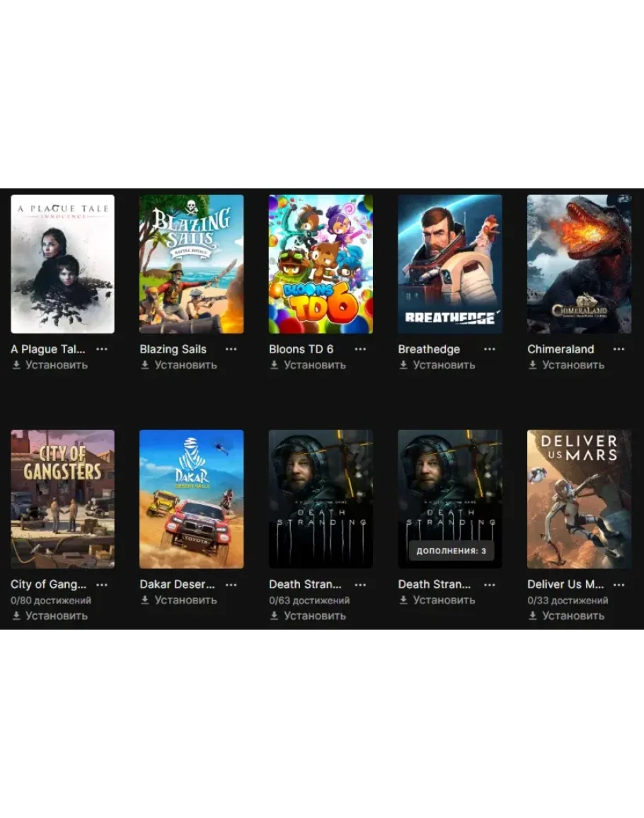Select the Chimeraland cover thumbnail
644x818 pixels.
580,264
